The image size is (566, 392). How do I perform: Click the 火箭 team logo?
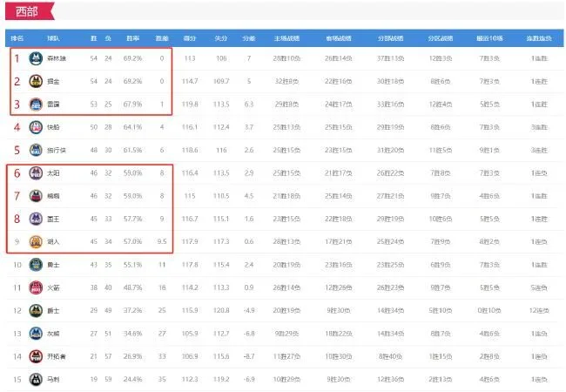tap(36, 287)
